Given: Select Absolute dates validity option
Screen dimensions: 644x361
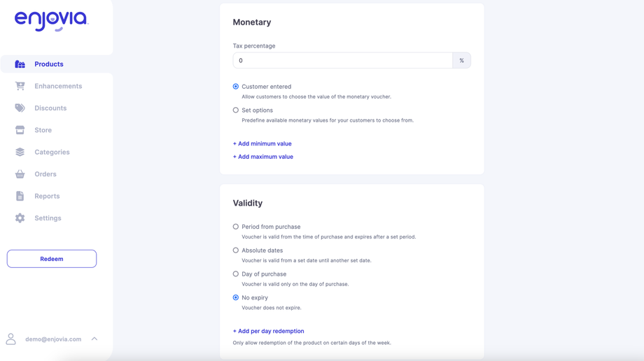Looking at the screenshot, I should coord(236,250).
